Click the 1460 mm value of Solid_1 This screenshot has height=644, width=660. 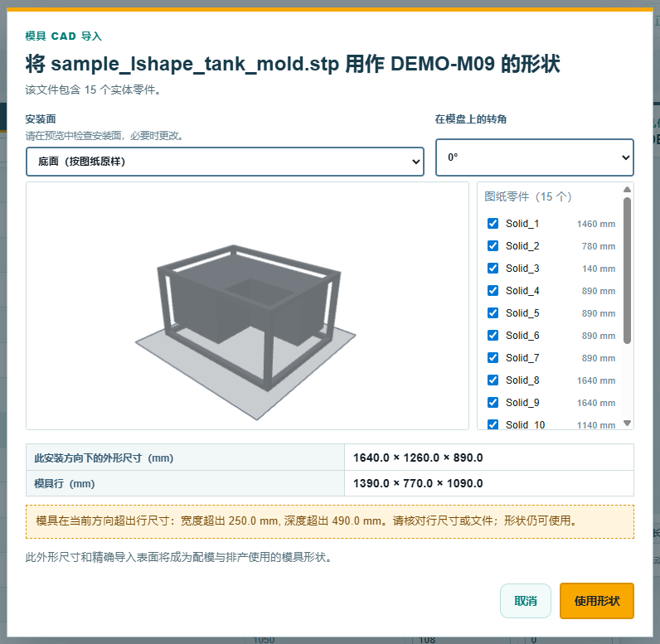tap(596, 224)
